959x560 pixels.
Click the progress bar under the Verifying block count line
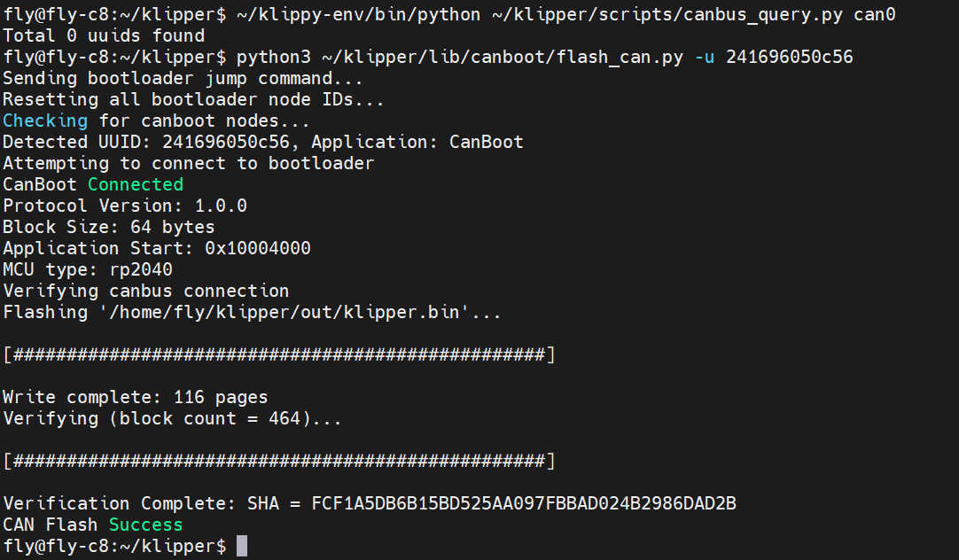[279, 461]
